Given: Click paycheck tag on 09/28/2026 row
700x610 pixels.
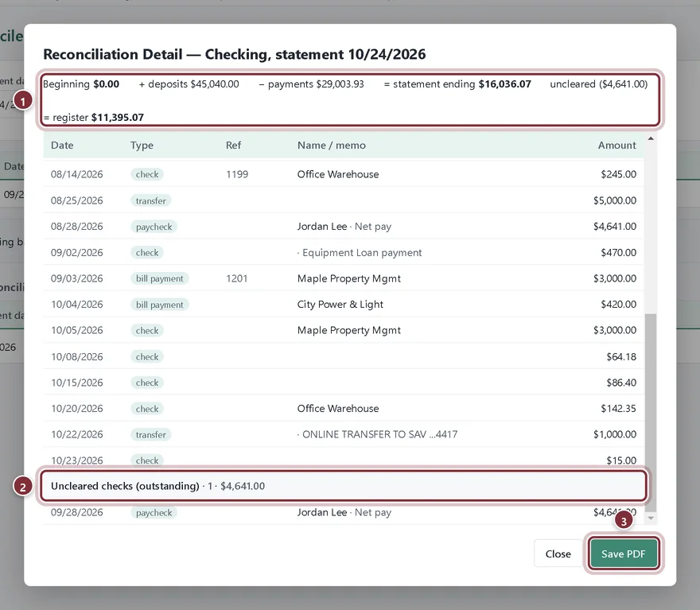Looking at the screenshot, I should (x=154, y=513).
